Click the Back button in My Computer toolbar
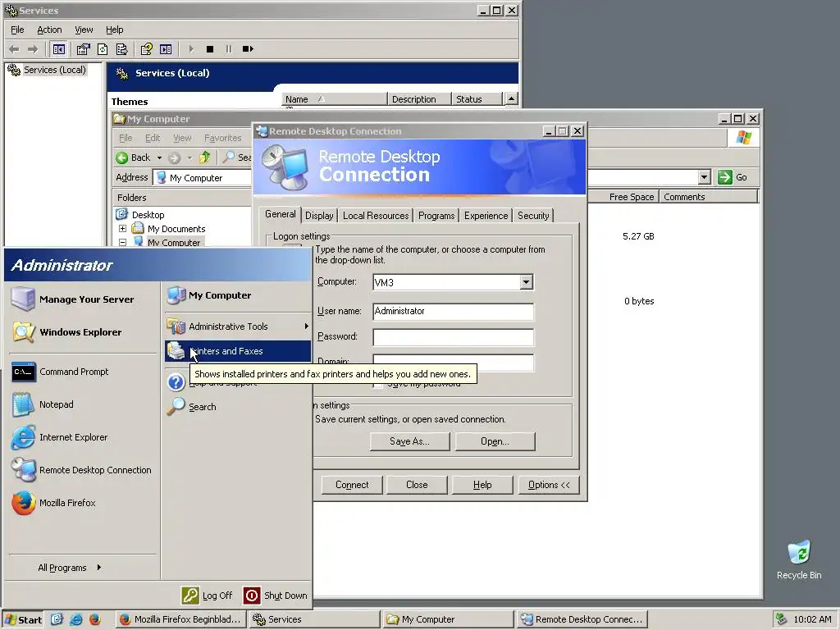 [x=134, y=157]
